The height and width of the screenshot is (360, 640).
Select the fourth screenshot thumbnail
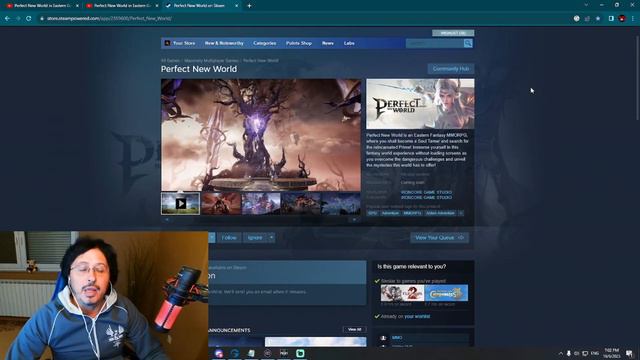(x=301, y=203)
